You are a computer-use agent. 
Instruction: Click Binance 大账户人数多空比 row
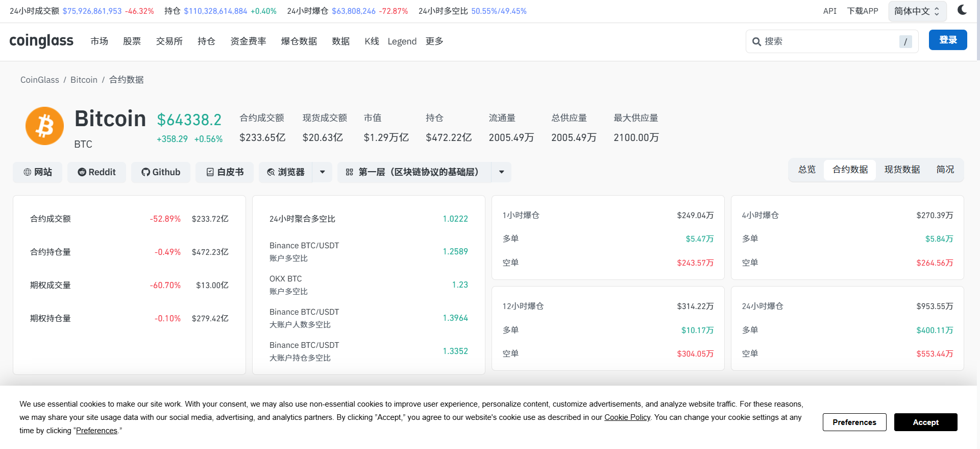(x=369, y=318)
